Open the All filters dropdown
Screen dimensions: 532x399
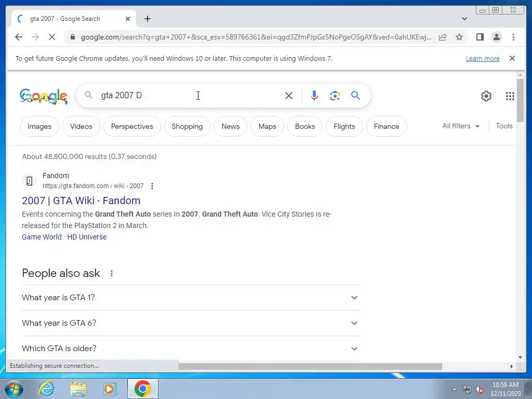pos(461,126)
